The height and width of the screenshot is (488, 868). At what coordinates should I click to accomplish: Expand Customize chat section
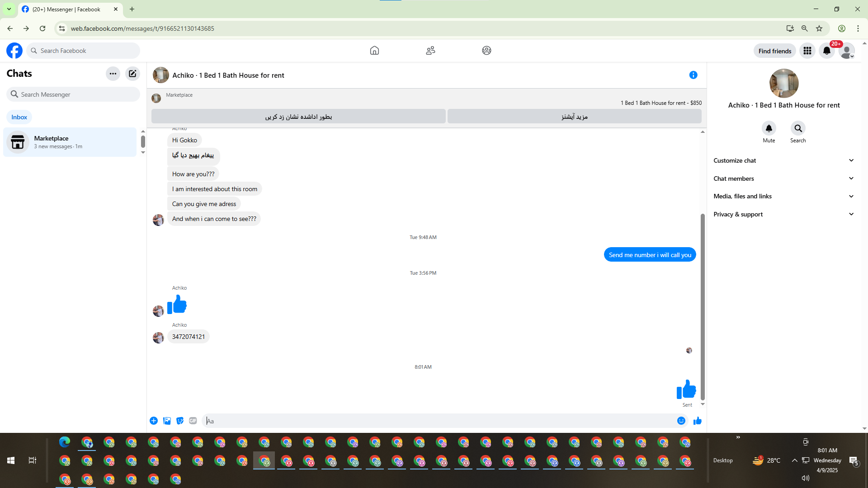(x=784, y=160)
